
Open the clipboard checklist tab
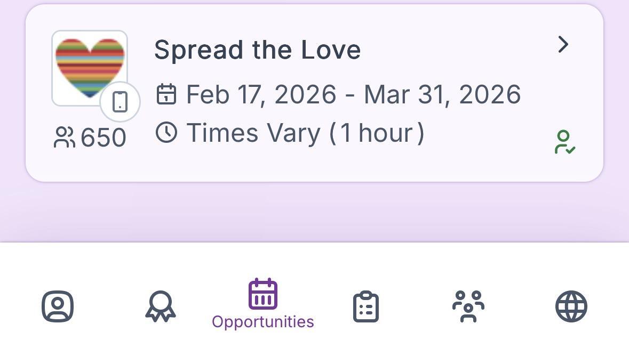tap(366, 306)
